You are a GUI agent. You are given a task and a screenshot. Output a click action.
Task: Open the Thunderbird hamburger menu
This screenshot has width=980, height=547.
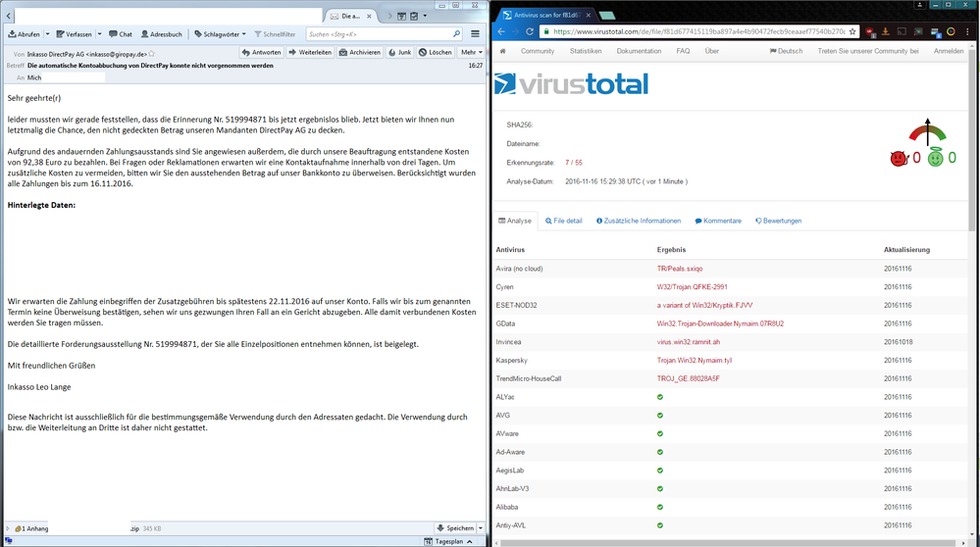[475, 34]
